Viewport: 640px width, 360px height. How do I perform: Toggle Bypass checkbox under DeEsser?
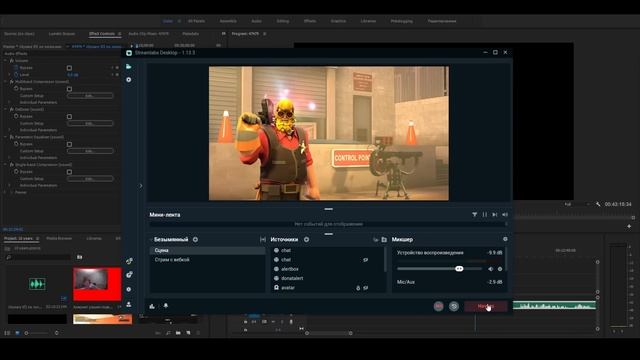click(69, 116)
